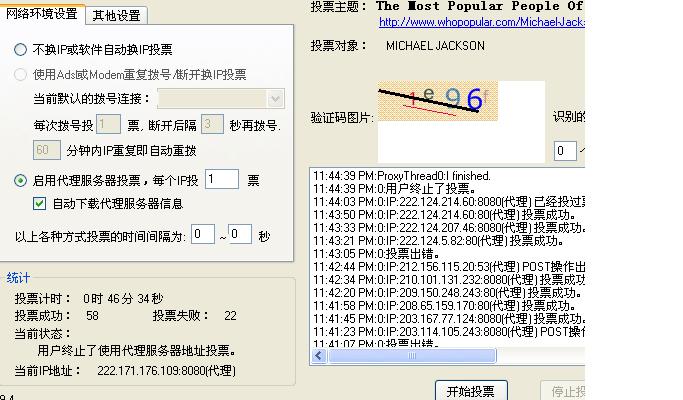Click the 每次拨号投 votes input box
This screenshot has height=400, width=683.
tap(110, 125)
